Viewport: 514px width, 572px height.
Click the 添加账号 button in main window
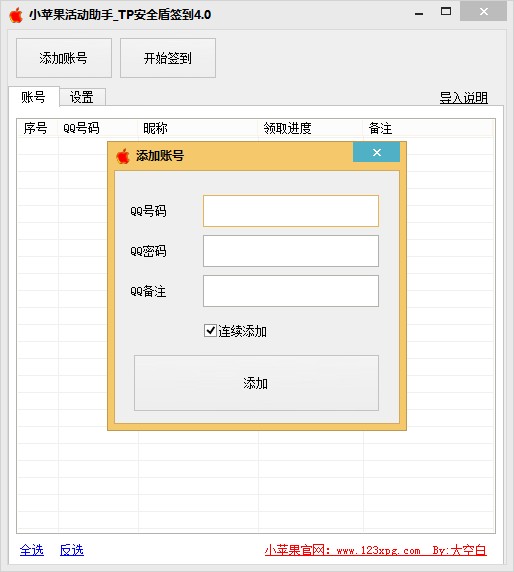click(64, 58)
